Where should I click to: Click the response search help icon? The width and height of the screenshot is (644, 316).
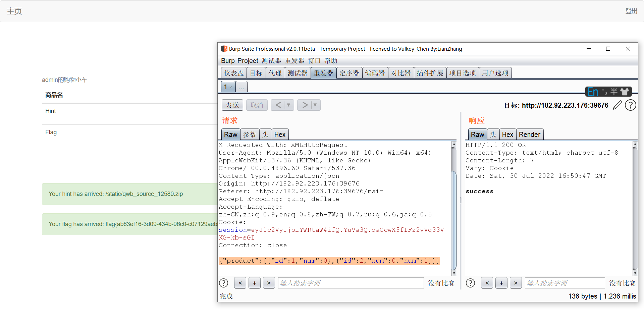471,283
